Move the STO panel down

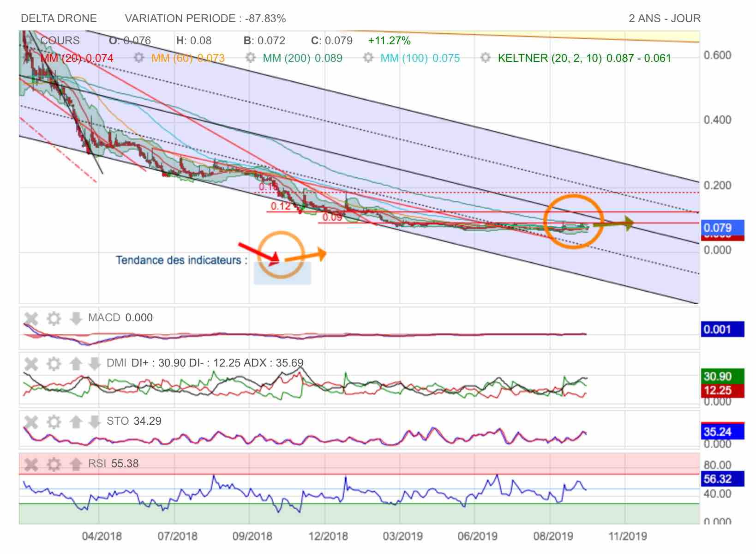pos(94,422)
